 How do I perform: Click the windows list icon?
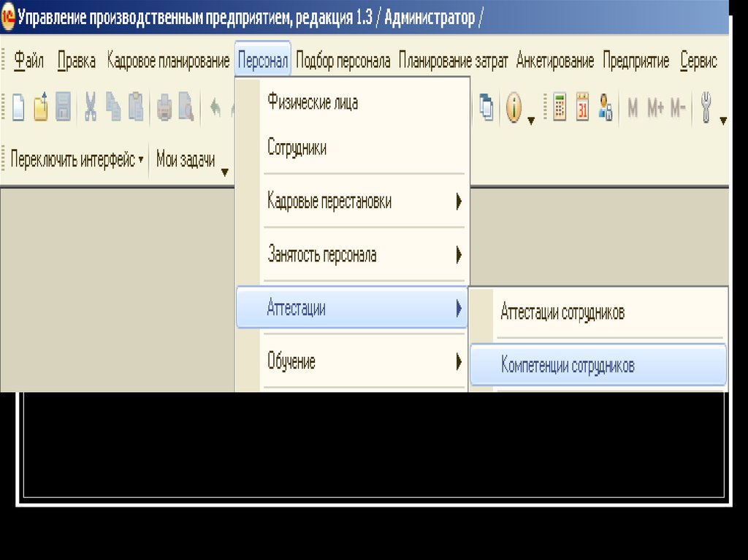tap(486, 107)
